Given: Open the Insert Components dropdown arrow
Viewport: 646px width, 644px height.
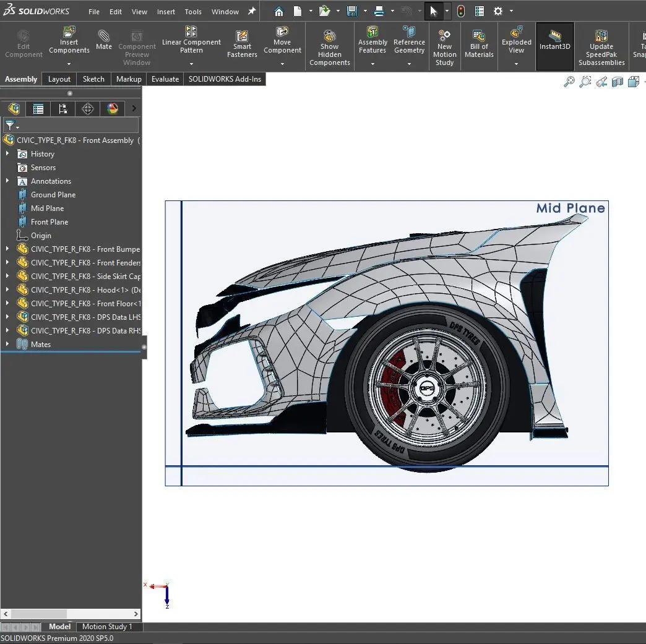Looking at the screenshot, I should 69,64.
